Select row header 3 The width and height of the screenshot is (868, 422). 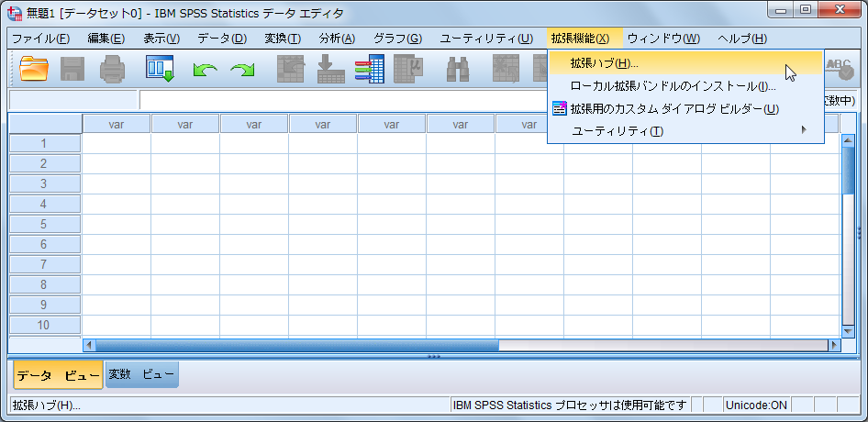pyautogui.click(x=45, y=183)
